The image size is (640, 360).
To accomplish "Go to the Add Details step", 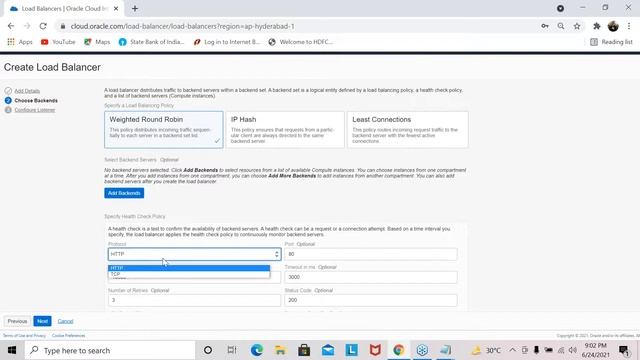I will point(27,91).
